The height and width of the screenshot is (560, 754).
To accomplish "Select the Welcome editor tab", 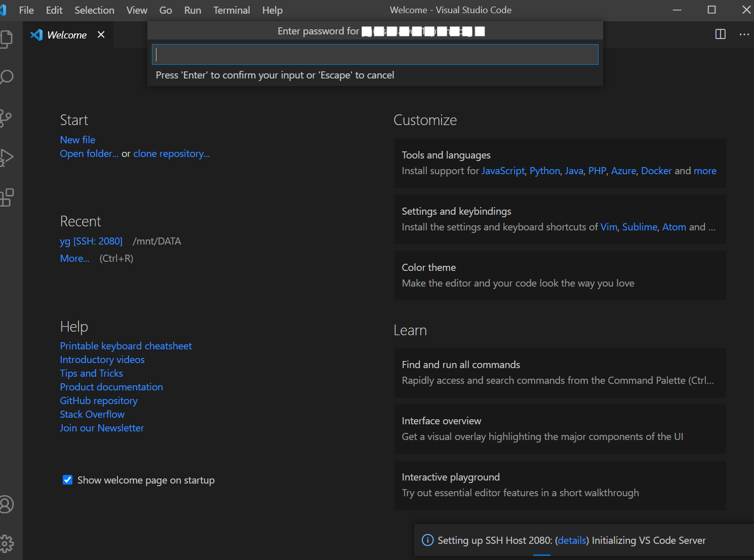I will click(67, 35).
